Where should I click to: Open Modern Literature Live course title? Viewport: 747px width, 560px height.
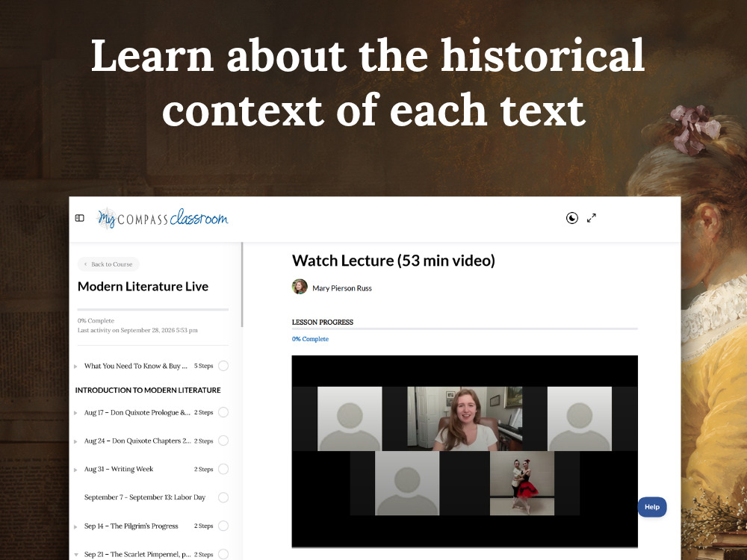pyautogui.click(x=143, y=286)
